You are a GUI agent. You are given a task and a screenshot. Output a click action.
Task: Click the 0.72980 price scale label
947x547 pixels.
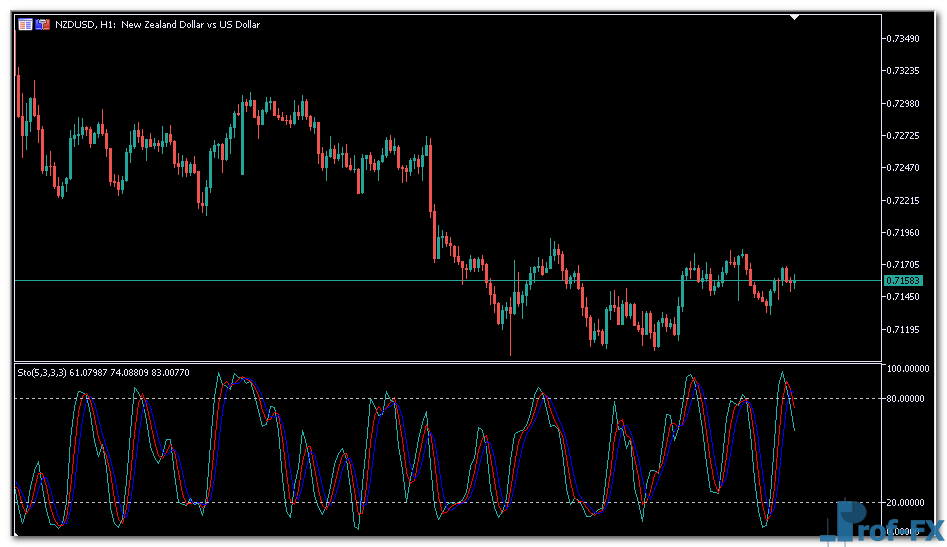click(x=904, y=104)
